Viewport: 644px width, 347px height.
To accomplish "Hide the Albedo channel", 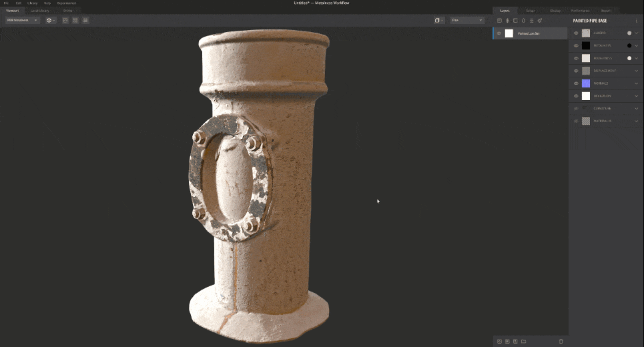I will [576, 33].
